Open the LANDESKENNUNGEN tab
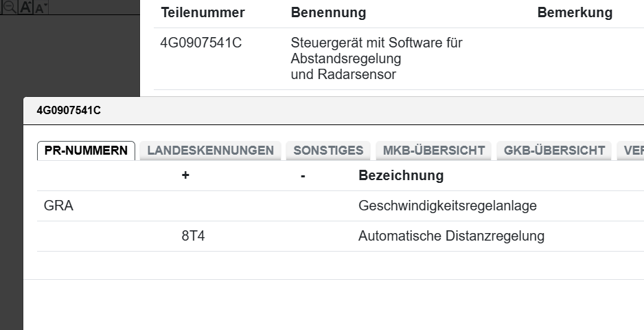This screenshot has height=330, width=644. [210, 151]
